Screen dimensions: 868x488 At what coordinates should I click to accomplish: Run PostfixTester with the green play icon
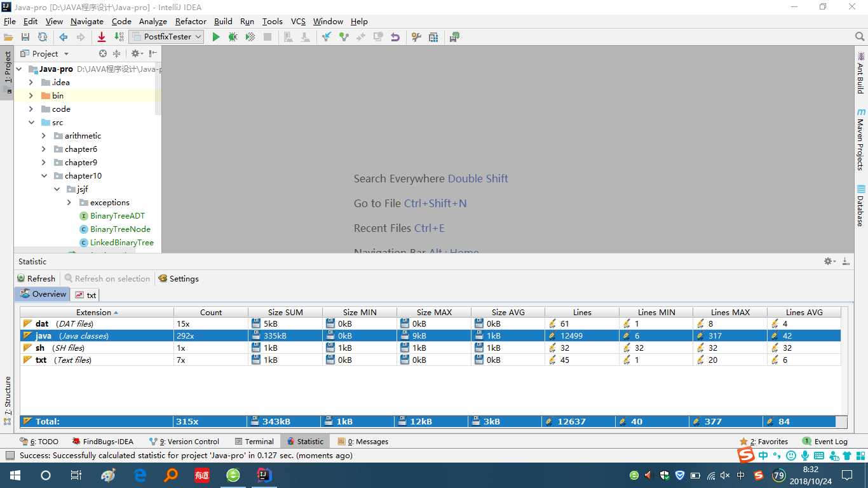(x=216, y=37)
